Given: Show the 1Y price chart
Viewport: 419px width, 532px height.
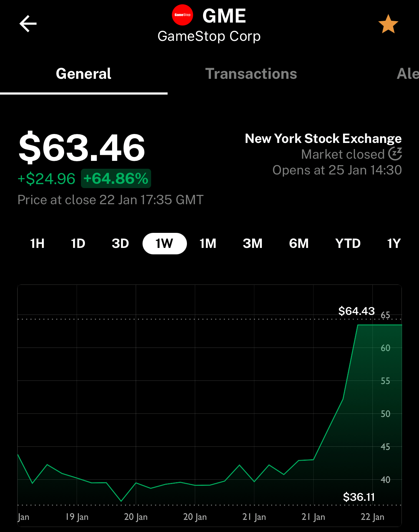Looking at the screenshot, I should pyautogui.click(x=394, y=244).
